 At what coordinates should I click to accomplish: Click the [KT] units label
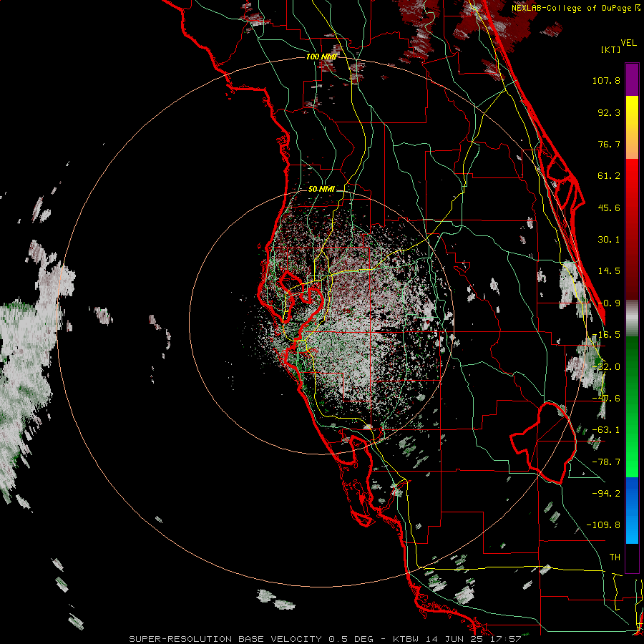coord(610,49)
